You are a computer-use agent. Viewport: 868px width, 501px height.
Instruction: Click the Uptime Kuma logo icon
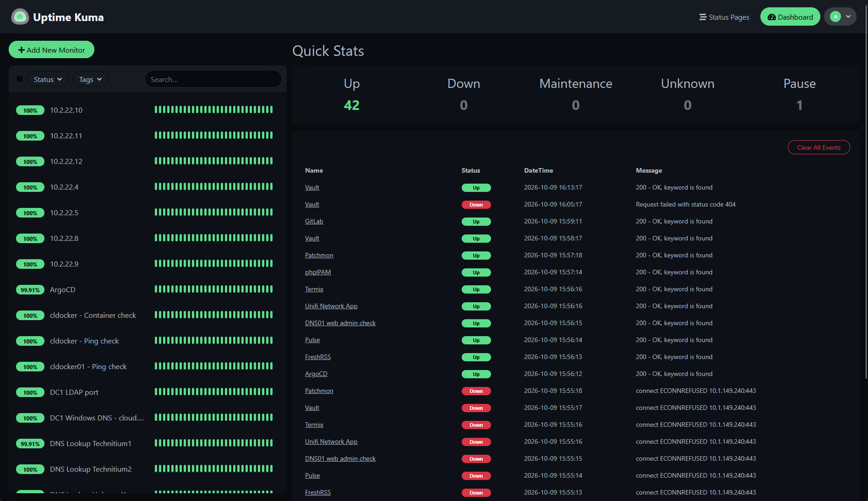(20, 17)
